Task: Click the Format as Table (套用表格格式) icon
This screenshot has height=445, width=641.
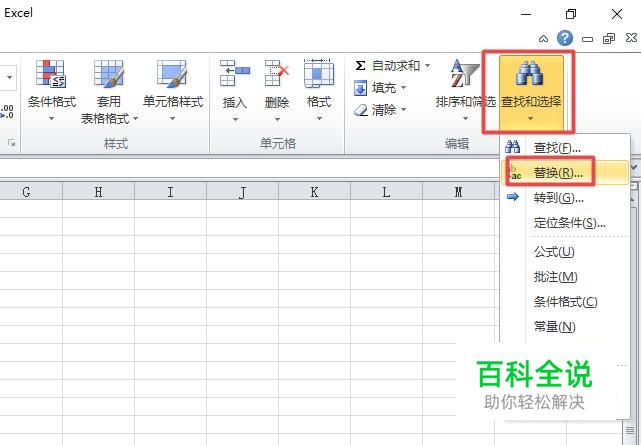Action: 109,74
